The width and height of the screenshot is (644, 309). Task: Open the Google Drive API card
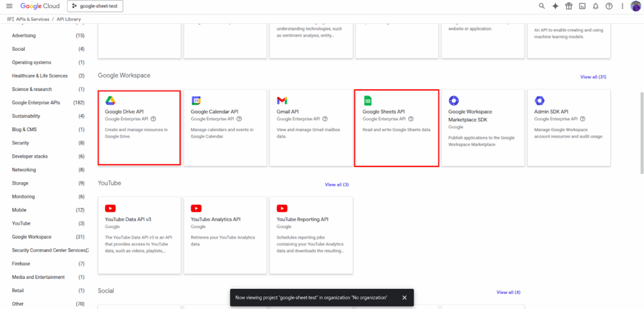(139, 128)
